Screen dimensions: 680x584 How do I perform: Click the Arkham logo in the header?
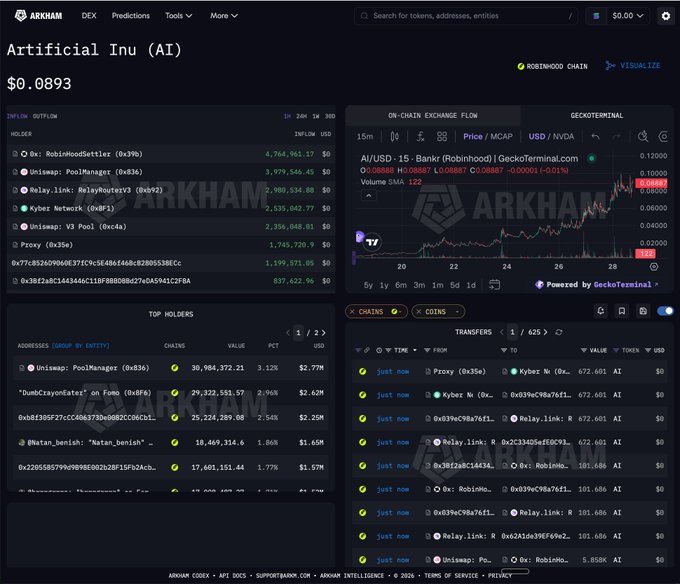click(x=39, y=16)
